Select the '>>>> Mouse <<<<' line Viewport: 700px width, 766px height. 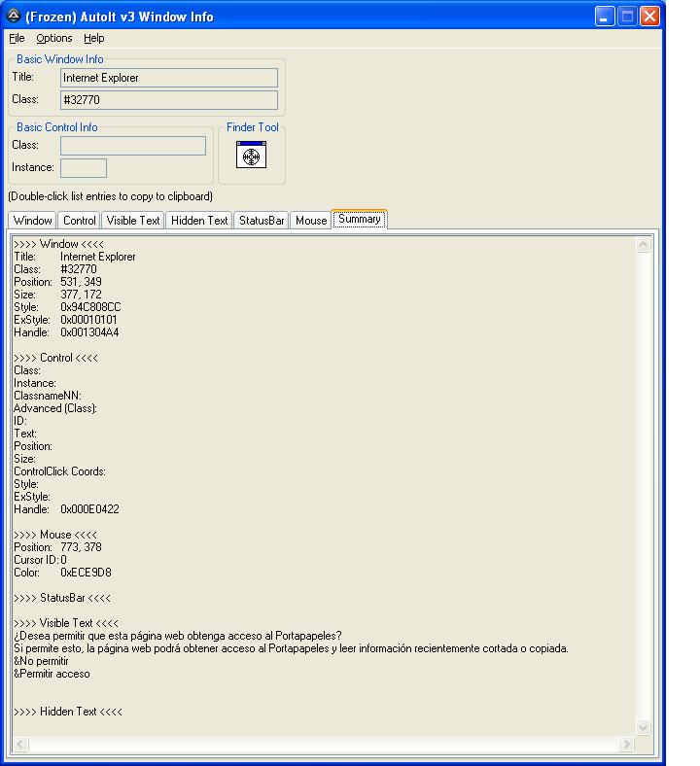point(55,535)
